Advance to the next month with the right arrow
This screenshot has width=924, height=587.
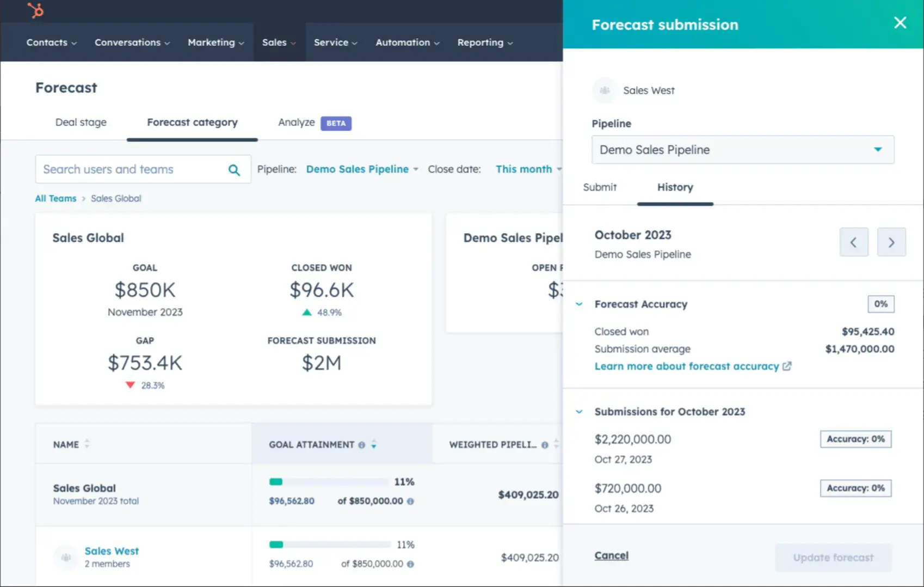891,242
